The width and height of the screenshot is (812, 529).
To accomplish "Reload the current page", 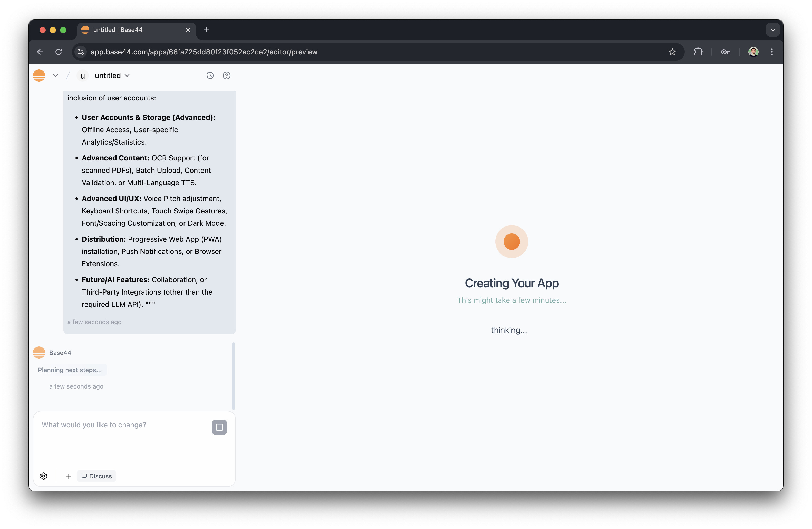I will click(x=59, y=52).
